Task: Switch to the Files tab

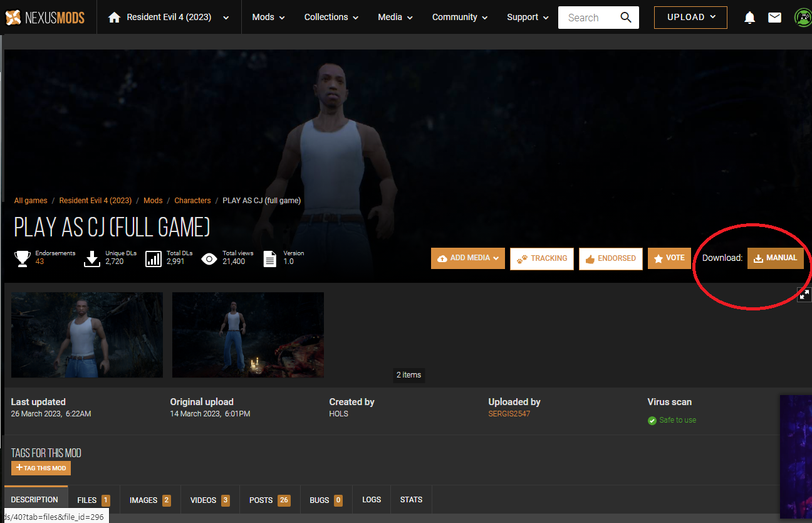Action: click(x=93, y=500)
